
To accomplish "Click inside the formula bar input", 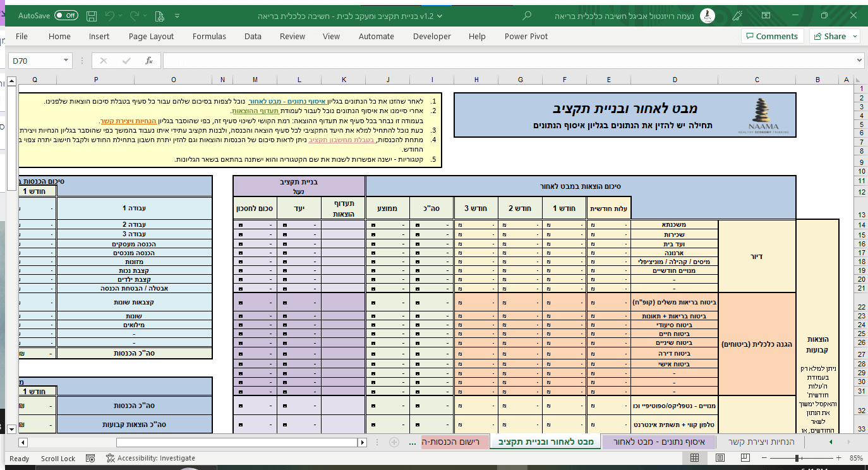I will 505,61.
